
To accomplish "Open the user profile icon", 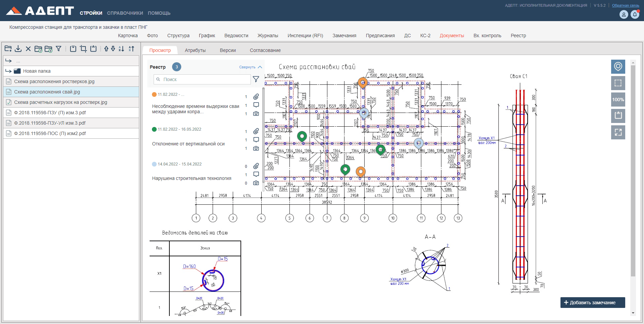I will (624, 14).
